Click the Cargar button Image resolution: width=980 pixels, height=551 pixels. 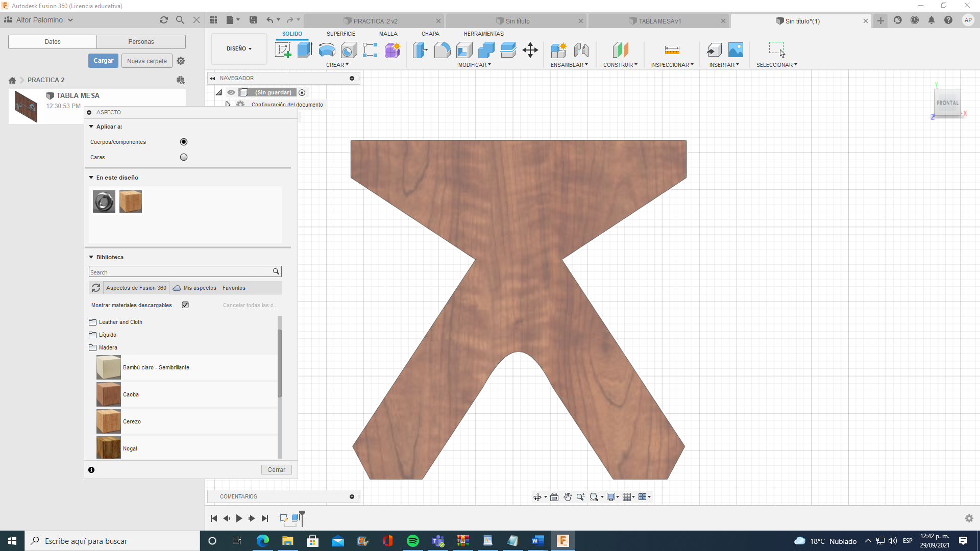click(x=103, y=61)
